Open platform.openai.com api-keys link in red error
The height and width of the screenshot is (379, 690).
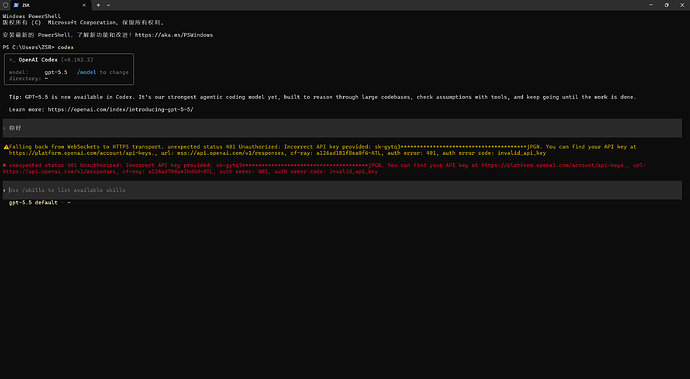(x=554, y=165)
